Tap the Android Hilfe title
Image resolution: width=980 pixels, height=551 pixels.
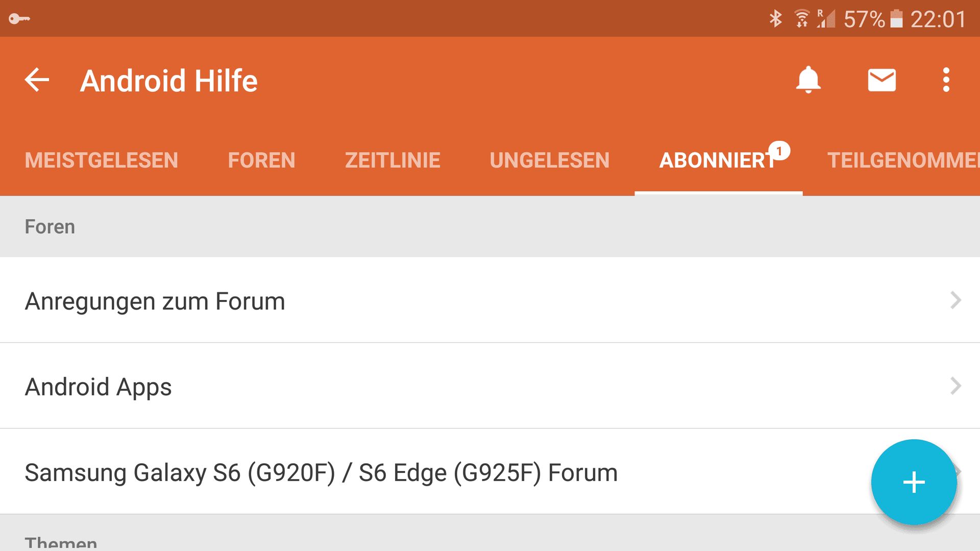[x=169, y=81]
